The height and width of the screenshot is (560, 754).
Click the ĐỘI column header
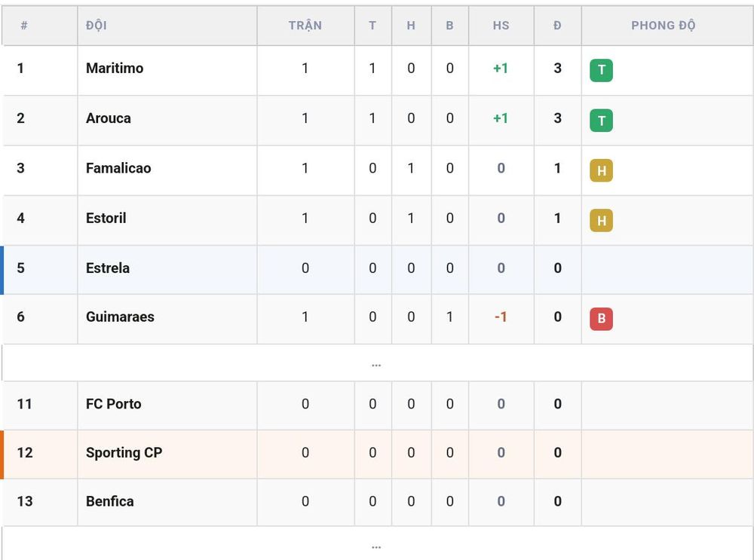coord(97,26)
